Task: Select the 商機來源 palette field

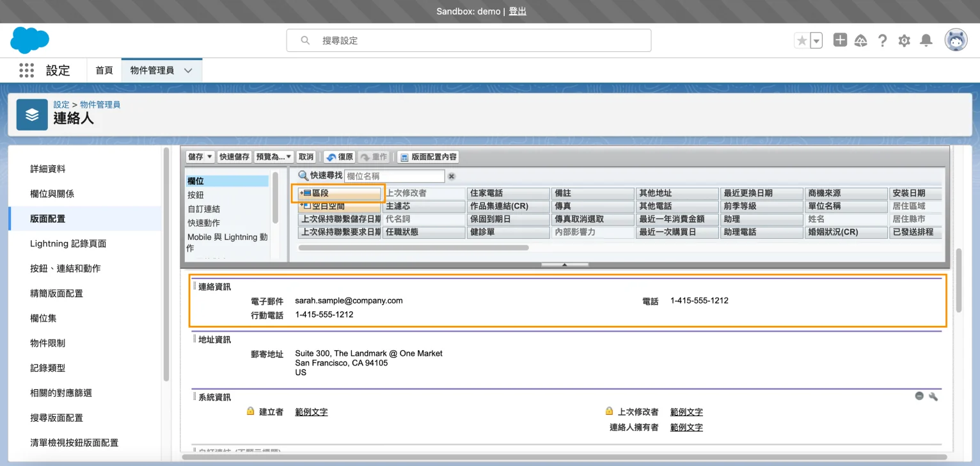Action: 846,193
